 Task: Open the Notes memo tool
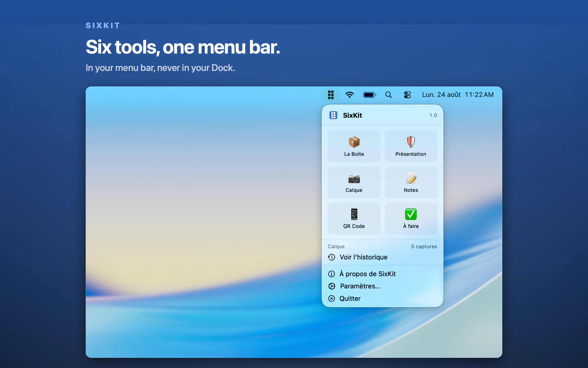click(x=411, y=182)
